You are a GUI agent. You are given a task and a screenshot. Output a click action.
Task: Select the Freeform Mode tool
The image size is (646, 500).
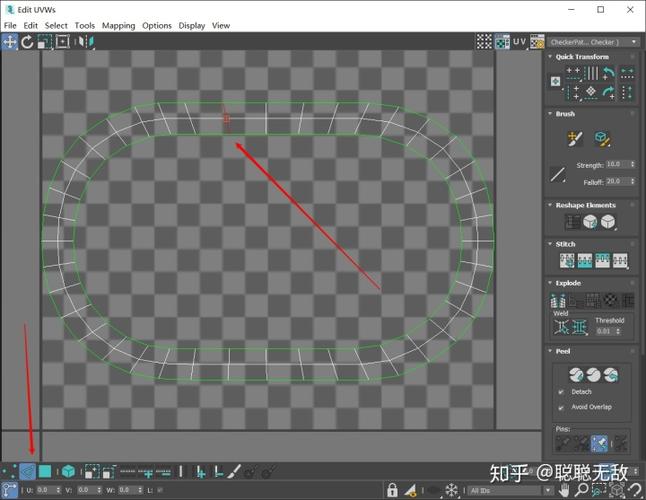pos(62,42)
